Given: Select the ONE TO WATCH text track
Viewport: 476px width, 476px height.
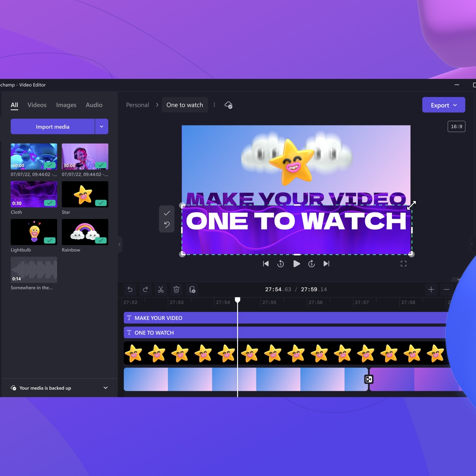Looking at the screenshot, I should 285,333.
